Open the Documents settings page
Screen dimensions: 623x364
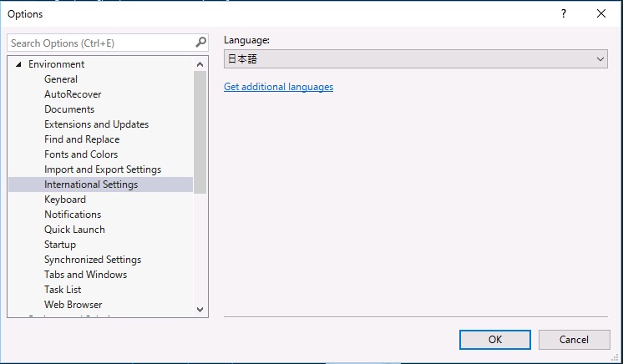(x=69, y=109)
